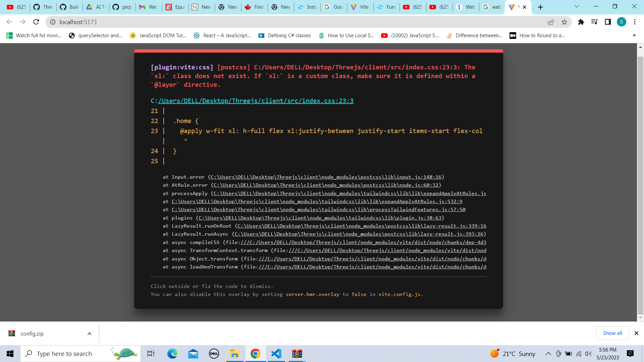This screenshot has height=362, width=644.
Task: Share the current page via the share icon
Action: [551, 22]
